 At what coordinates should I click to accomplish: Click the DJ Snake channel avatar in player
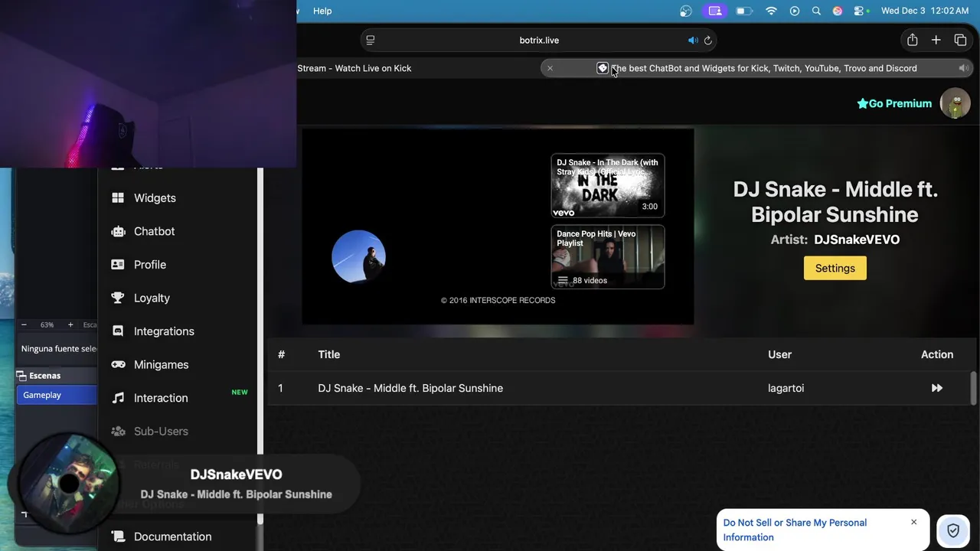[358, 256]
